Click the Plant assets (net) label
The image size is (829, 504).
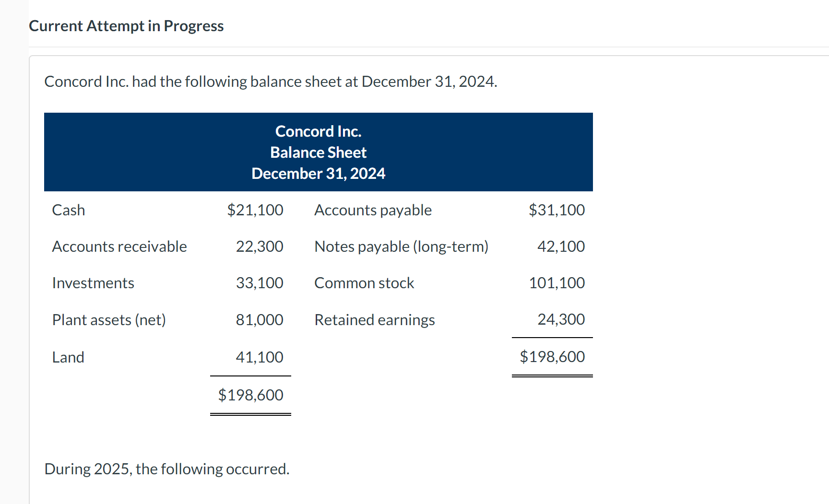click(109, 320)
